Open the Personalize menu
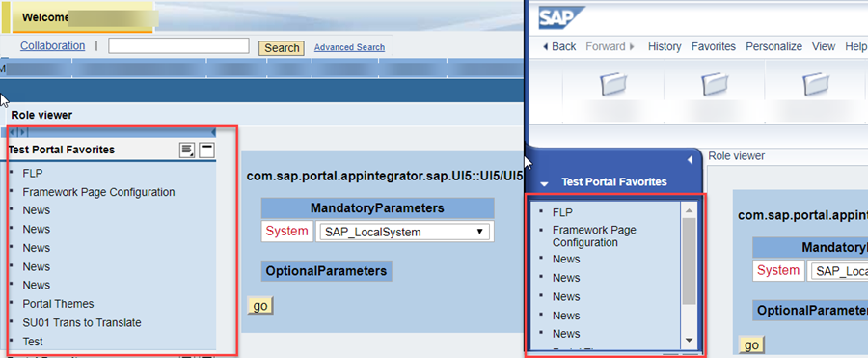The image size is (868, 358). [773, 46]
